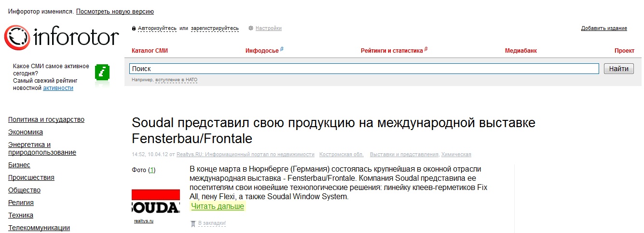The image size is (644, 233).
Task: Select category Религия
Action: coord(21,203)
